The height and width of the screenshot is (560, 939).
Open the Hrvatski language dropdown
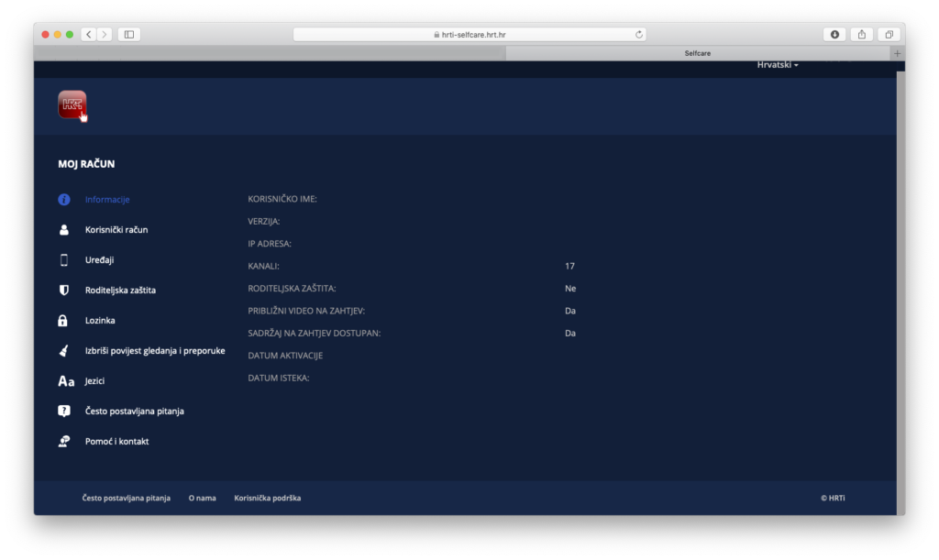point(778,65)
